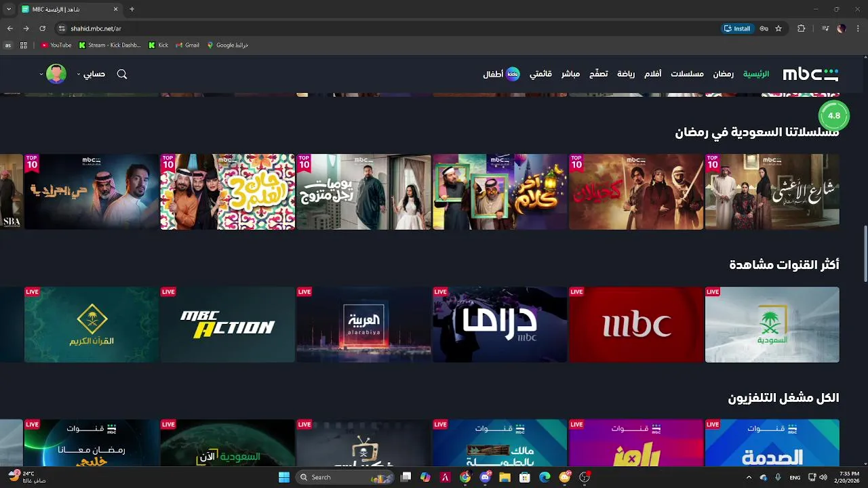Click the browser back arrow
868x488 pixels.
click(9, 28)
